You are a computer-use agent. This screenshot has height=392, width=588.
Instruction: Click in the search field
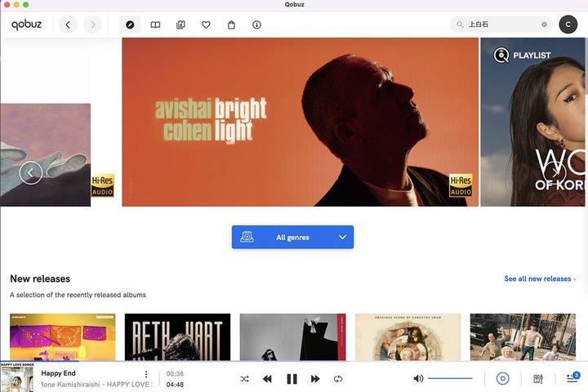[501, 24]
